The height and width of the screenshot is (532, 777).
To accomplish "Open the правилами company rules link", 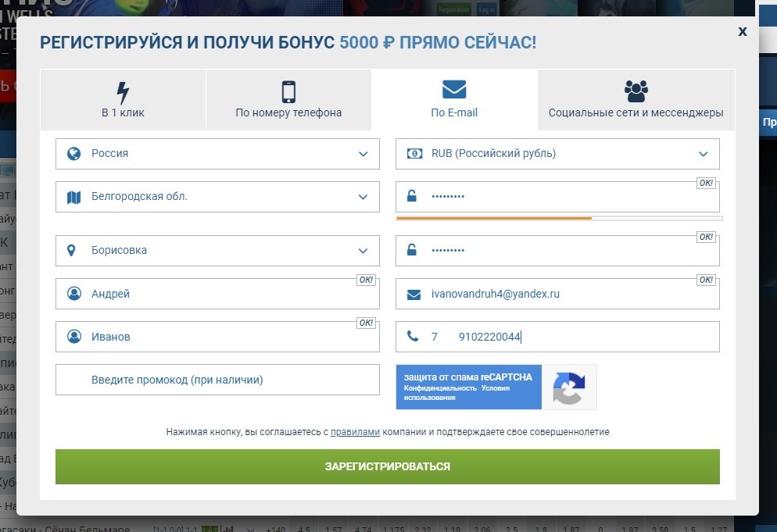I will (x=355, y=431).
